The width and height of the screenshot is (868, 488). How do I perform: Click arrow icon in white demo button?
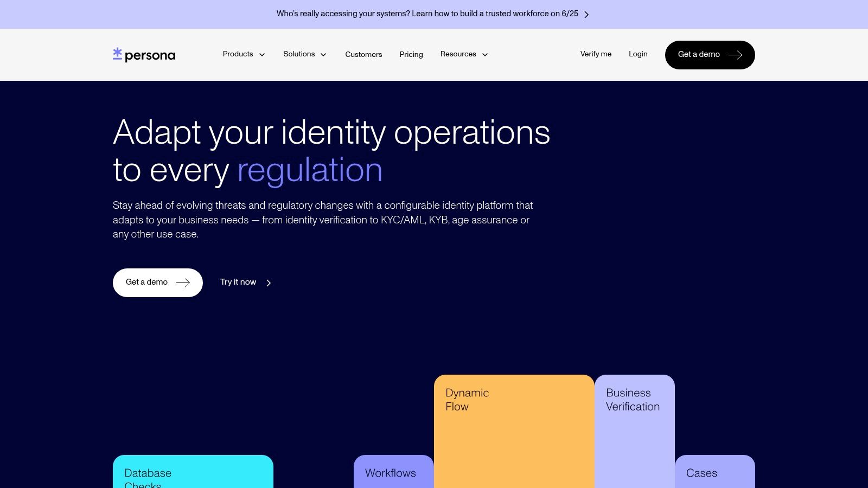pyautogui.click(x=183, y=282)
